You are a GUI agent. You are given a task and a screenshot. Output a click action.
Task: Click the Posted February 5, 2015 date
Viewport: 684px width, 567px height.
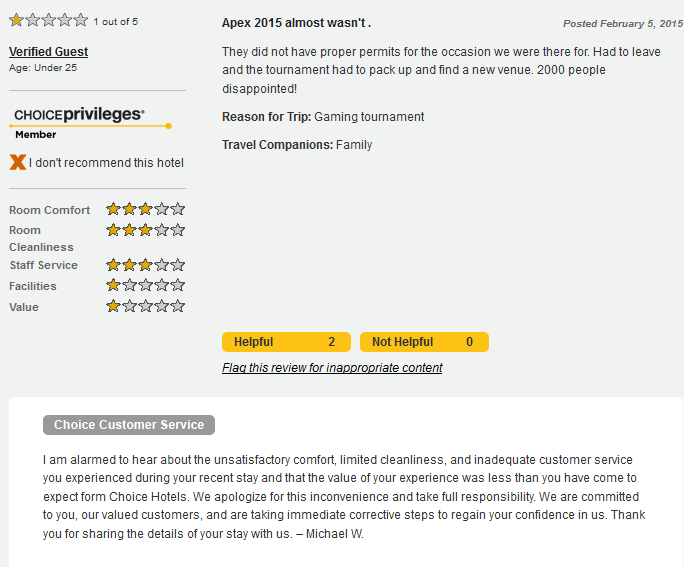coord(622,23)
